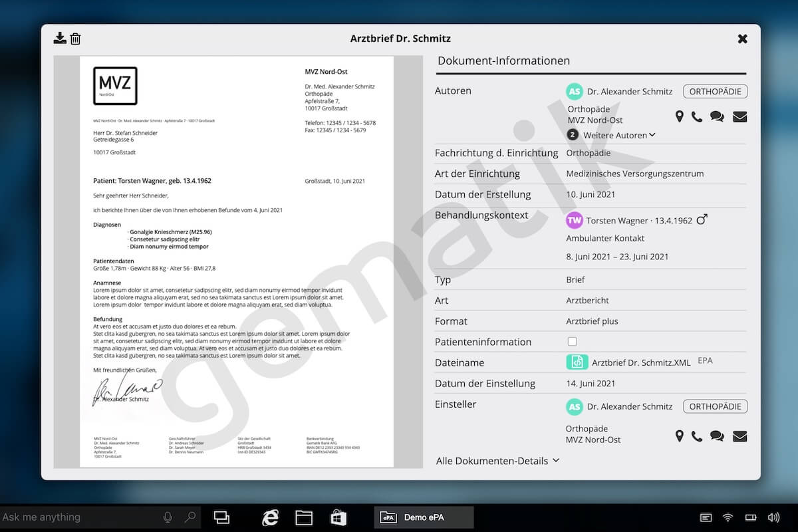Click the 2 authors count badge
This screenshot has width=798, height=532.
pos(573,135)
